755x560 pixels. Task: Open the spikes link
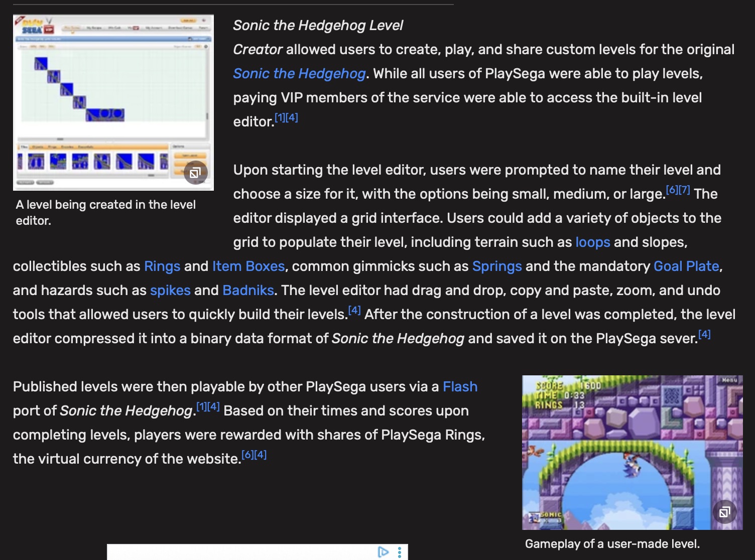[170, 291]
